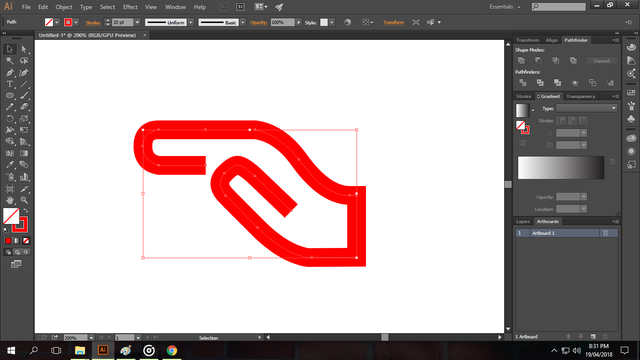The width and height of the screenshot is (640, 360).
Task: Select the Pen tool
Action: pyautogui.click(x=10, y=73)
